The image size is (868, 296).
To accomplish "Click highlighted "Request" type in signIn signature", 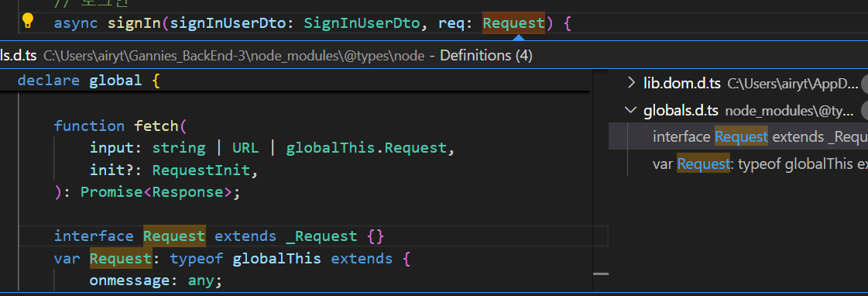I will coord(513,23).
